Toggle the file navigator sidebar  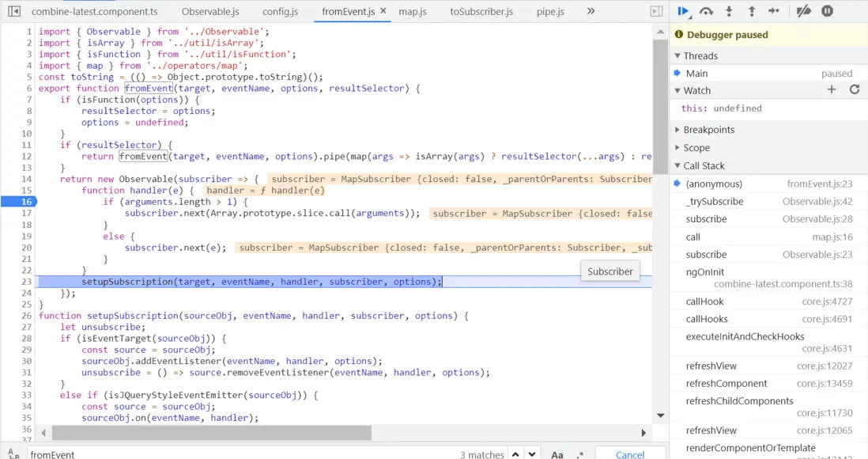click(13, 11)
